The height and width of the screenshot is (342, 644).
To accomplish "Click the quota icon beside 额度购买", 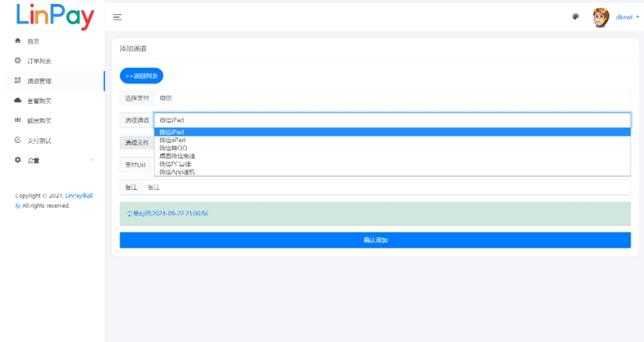I will pos(18,120).
